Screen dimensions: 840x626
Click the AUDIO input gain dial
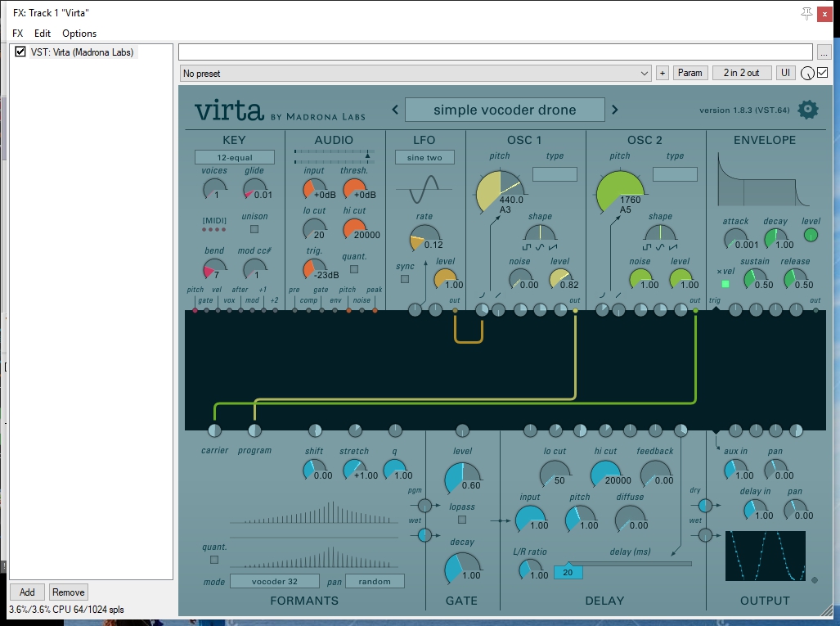pos(313,190)
